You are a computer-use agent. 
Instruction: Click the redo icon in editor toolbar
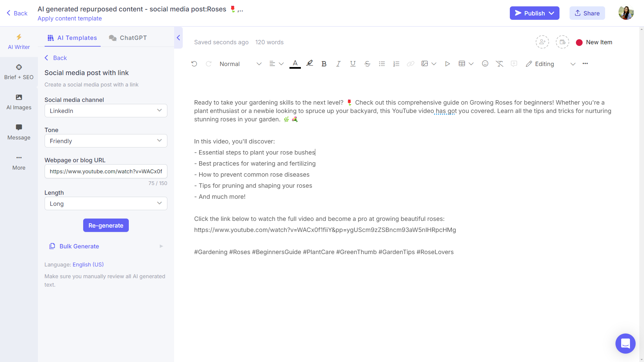tap(208, 64)
